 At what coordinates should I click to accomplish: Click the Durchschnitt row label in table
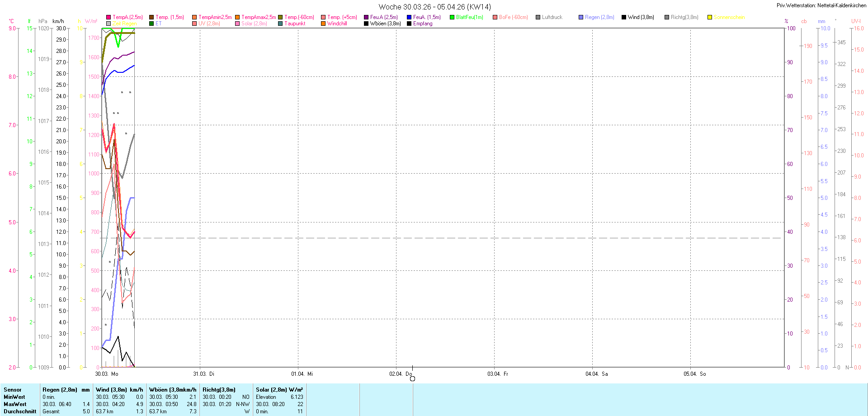20,411
